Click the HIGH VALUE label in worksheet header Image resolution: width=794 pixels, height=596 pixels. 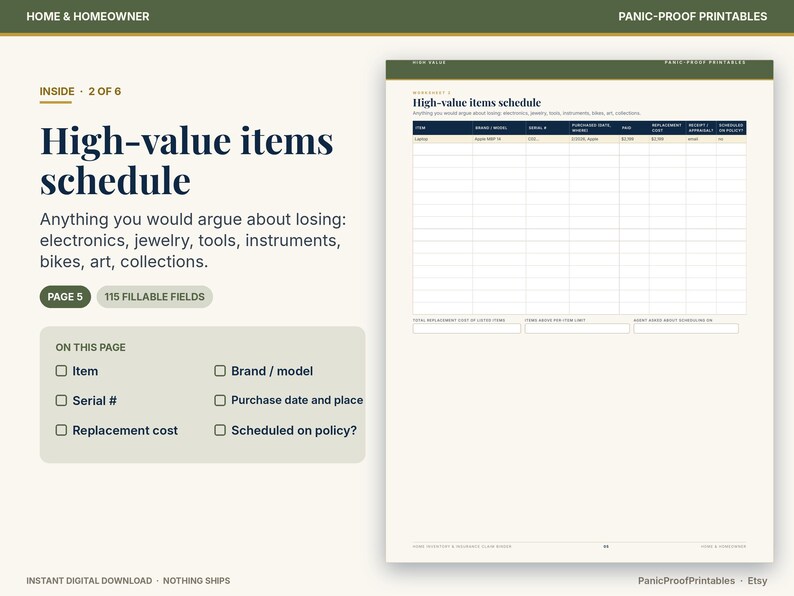(429, 62)
